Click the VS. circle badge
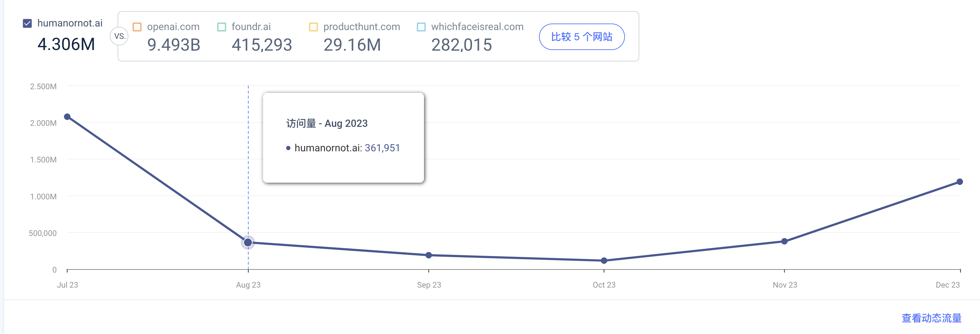 tap(120, 37)
